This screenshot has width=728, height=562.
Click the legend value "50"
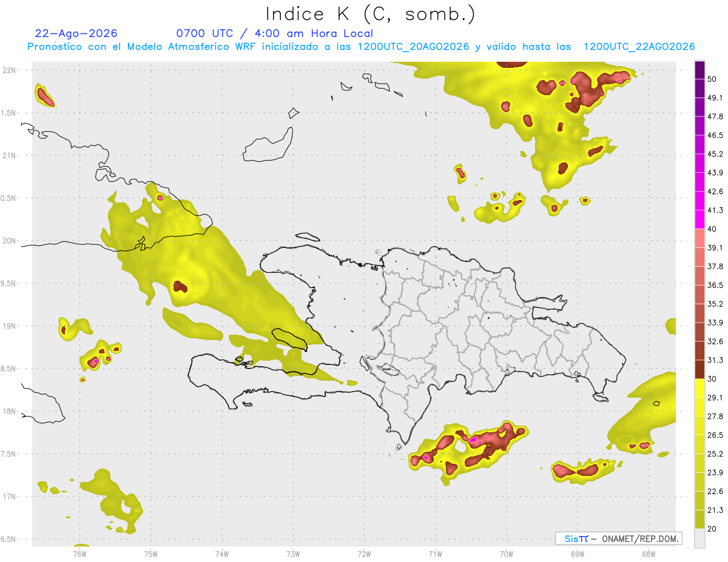(712, 79)
